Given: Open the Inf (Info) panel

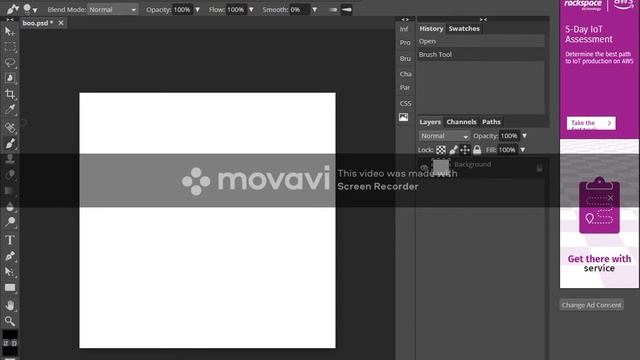Looking at the screenshot, I should click(x=404, y=29).
